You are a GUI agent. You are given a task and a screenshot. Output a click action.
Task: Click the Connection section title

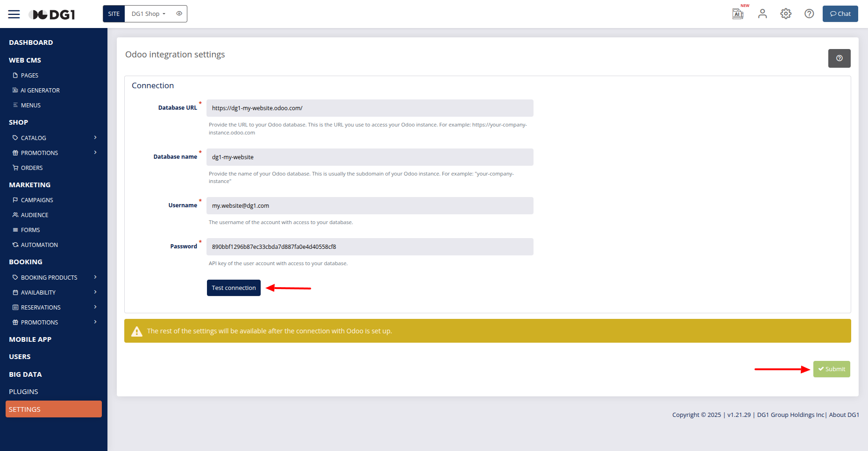point(153,85)
